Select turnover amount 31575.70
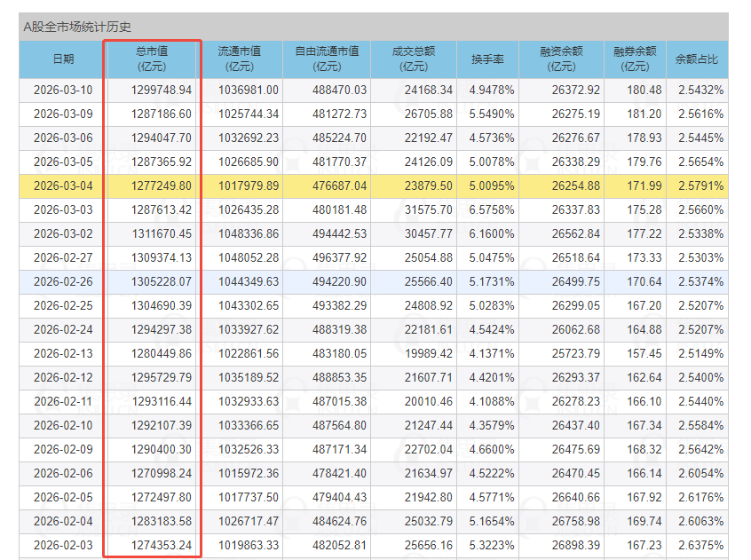Viewport: 751px width, 560px height. [429, 209]
